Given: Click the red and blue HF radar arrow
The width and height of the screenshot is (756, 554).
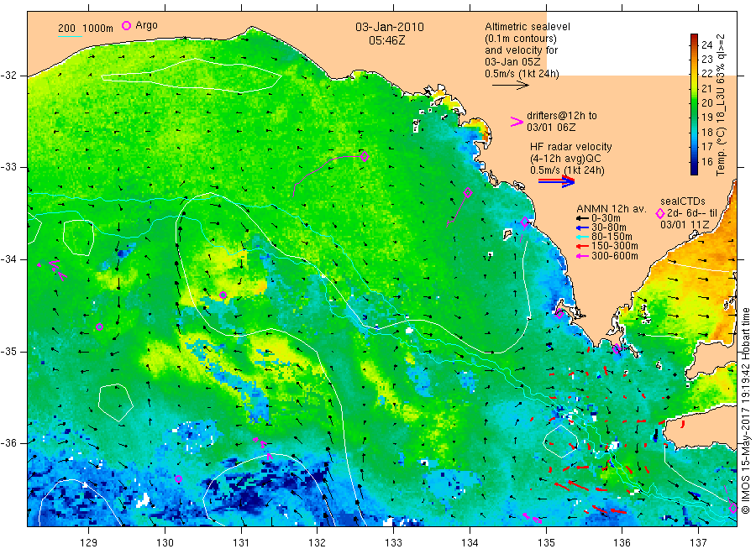Looking at the screenshot, I should click(x=556, y=181).
